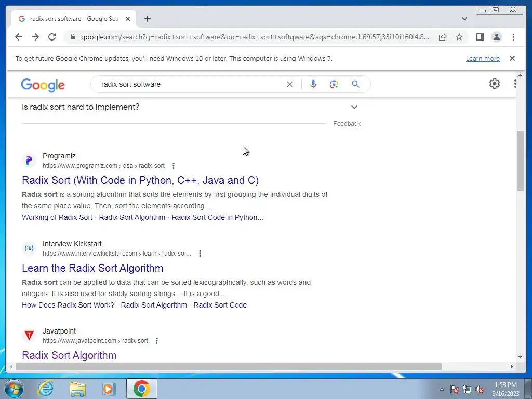532x399 pixels.
Task: Show hidden system tray icons
Action: click(442, 389)
